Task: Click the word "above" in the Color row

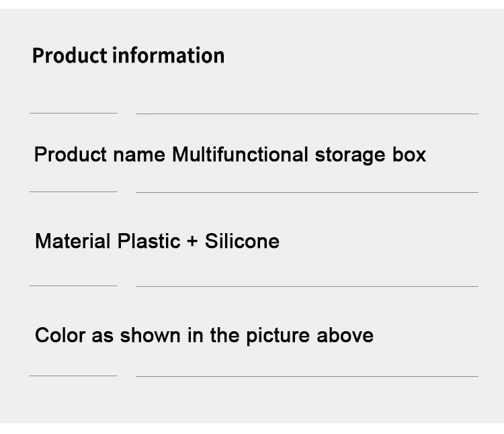Action: click(345, 335)
